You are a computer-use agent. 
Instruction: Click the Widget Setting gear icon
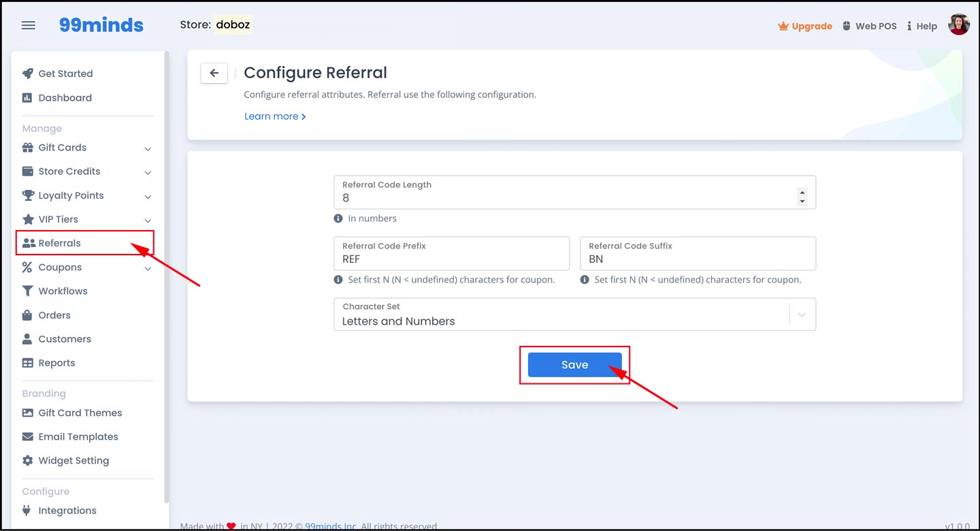pyautogui.click(x=27, y=460)
